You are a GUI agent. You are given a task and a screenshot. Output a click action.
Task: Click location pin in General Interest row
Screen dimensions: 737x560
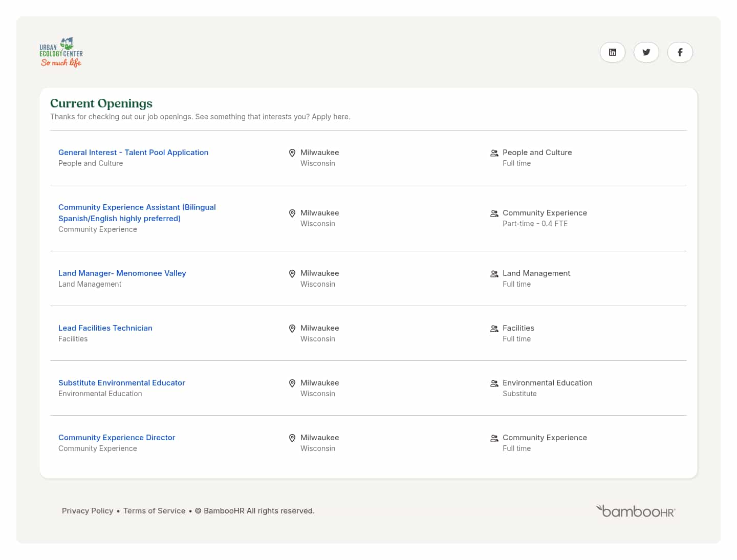click(292, 153)
